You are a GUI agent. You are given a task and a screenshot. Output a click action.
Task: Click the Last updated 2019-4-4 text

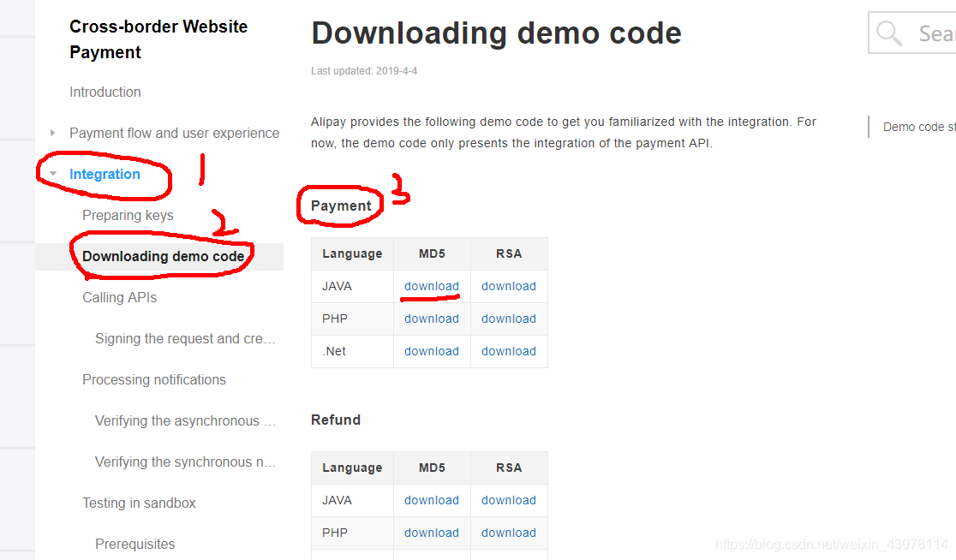click(x=364, y=71)
